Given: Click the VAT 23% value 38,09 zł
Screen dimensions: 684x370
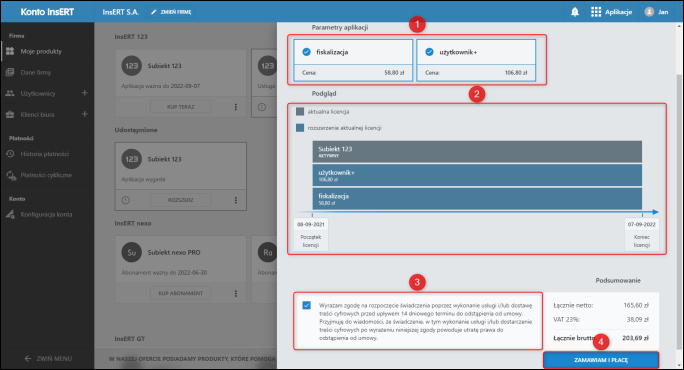Looking at the screenshot, I should 638,319.
